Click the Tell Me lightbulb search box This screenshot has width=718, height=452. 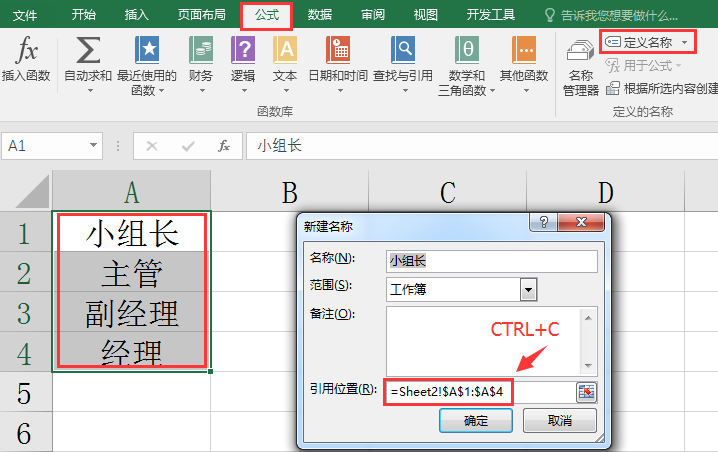click(611, 16)
